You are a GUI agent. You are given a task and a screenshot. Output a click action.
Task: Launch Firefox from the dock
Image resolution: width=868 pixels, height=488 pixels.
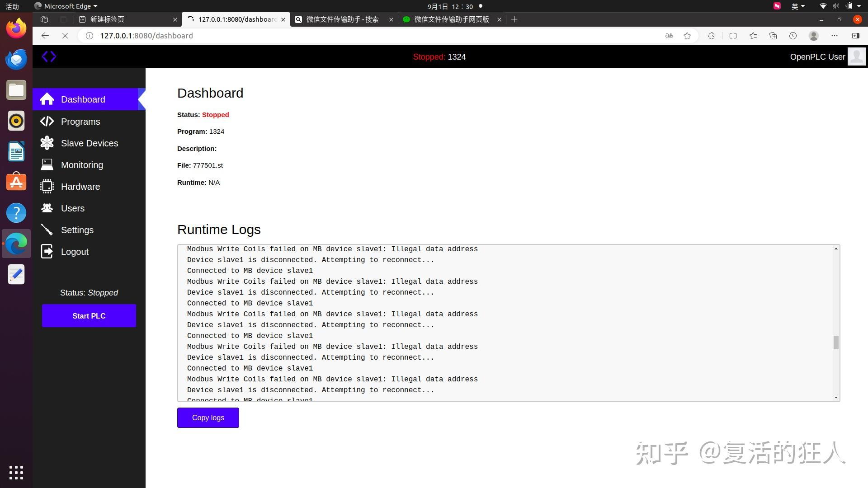(x=16, y=28)
